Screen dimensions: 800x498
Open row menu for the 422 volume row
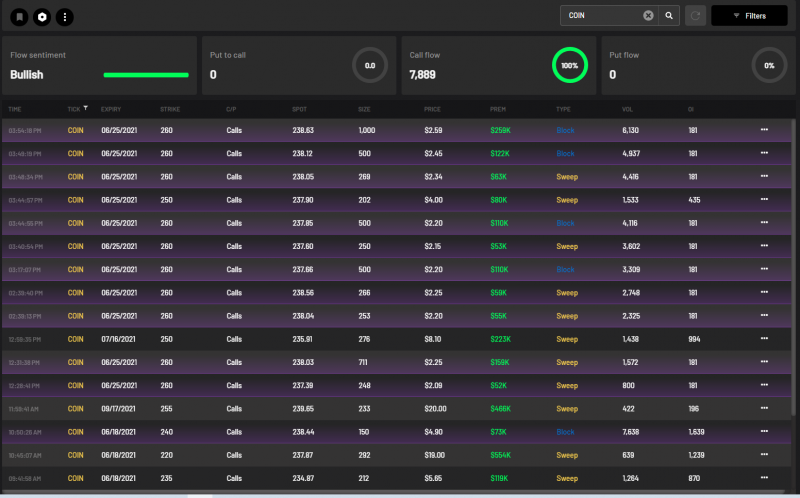(764, 408)
